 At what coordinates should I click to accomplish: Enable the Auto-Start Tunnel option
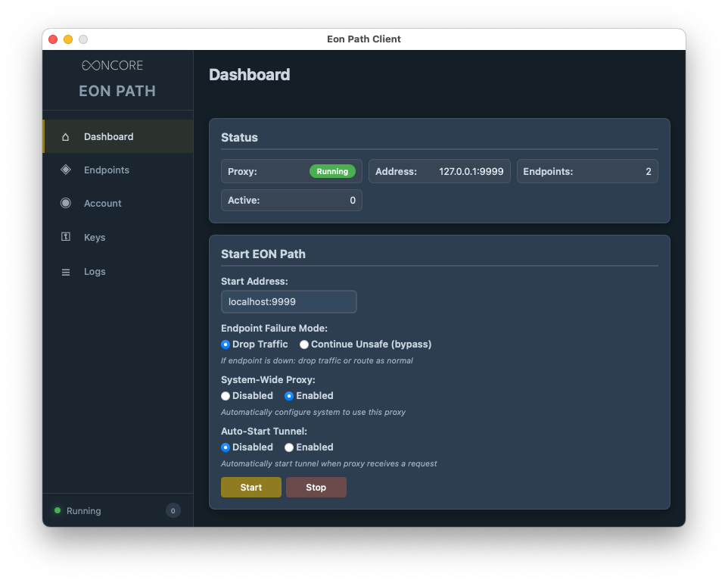click(x=289, y=447)
